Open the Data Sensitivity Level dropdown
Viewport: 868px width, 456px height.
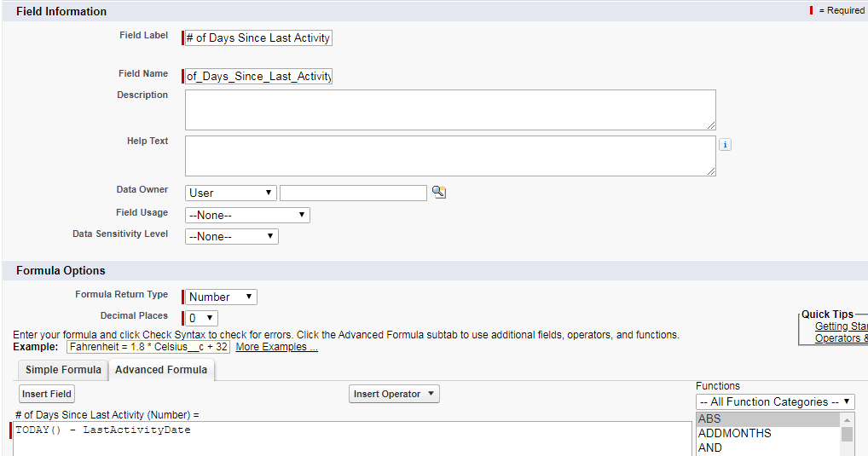(231, 236)
